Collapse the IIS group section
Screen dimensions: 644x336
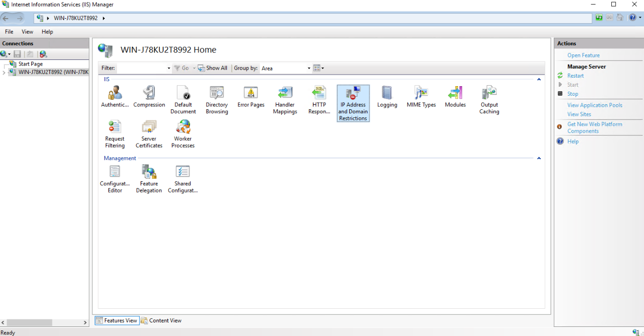[539, 80]
